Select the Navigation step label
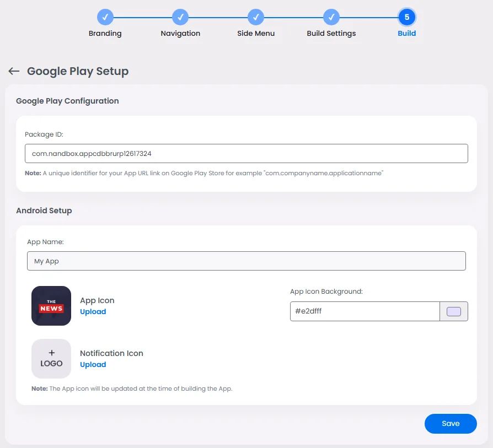493x448 pixels. click(x=180, y=33)
